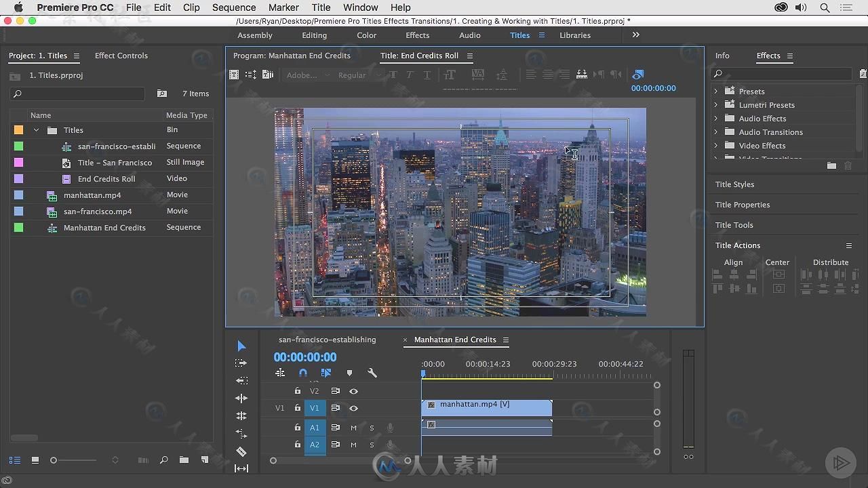Viewport: 868px width, 488px height.
Task: Select the Track Select Forward tool
Action: click(241, 363)
